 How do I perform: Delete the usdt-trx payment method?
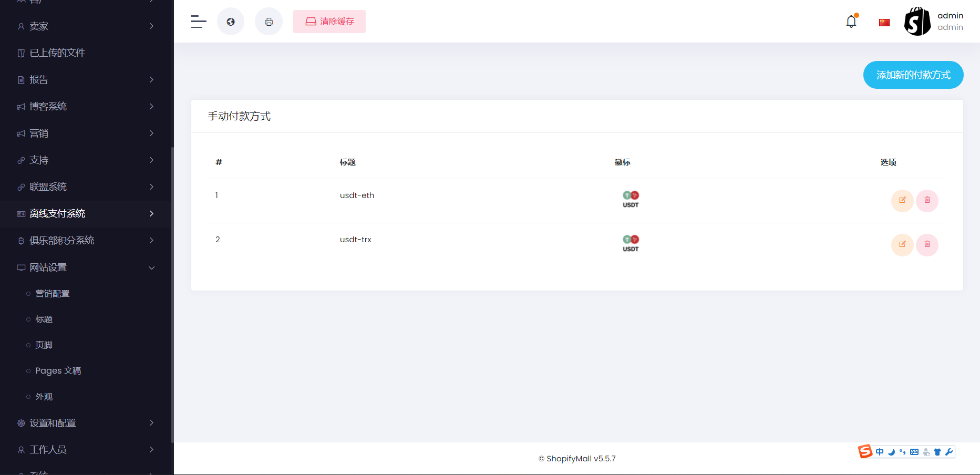(x=927, y=244)
